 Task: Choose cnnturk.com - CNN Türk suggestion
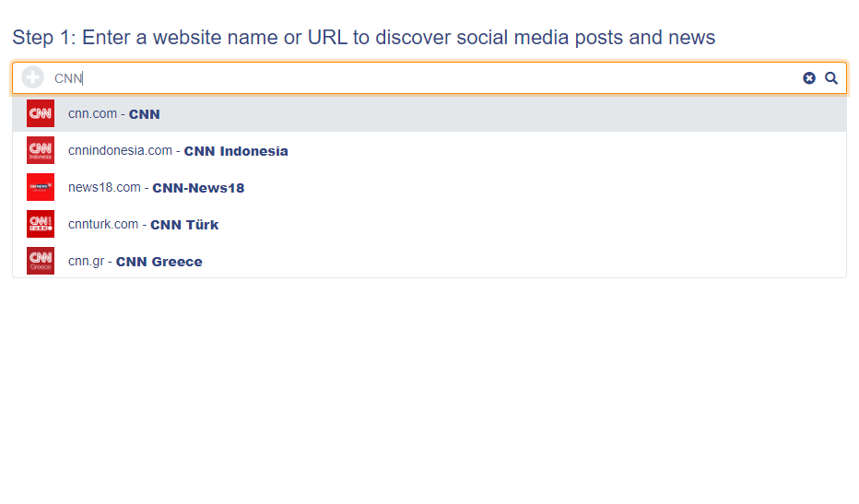tap(429, 224)
